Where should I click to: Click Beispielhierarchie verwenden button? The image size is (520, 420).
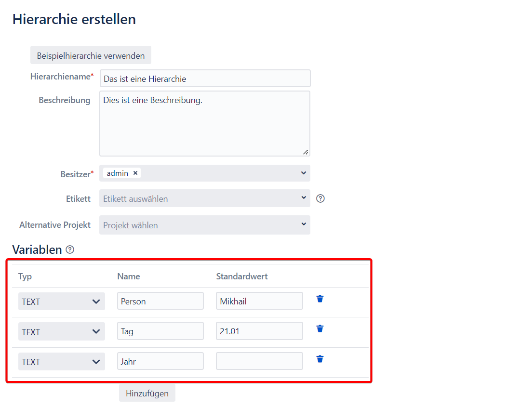(x=91, y=55)
